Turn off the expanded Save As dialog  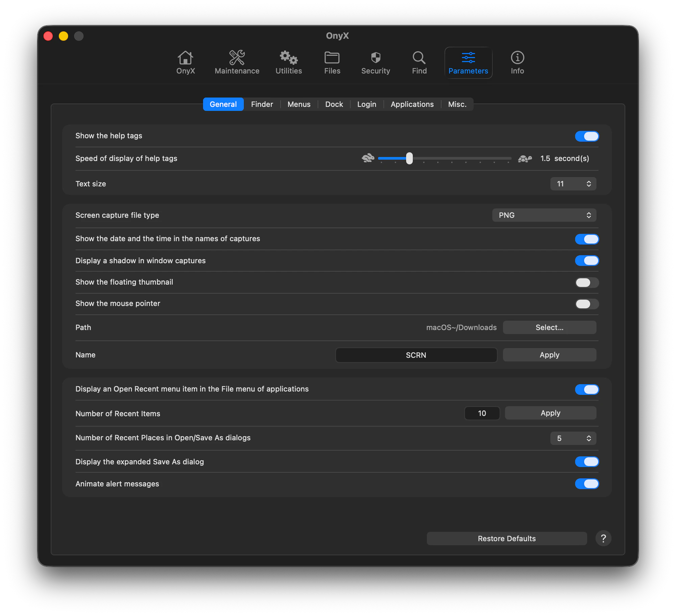[587, 462]
